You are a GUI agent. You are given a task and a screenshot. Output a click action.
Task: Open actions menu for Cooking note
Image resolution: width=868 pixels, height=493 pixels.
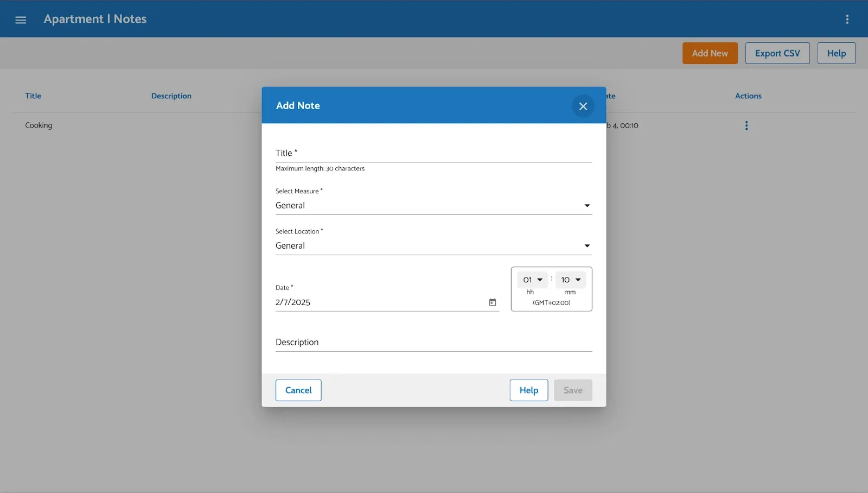pyautogui.click(x=746, y=125)
